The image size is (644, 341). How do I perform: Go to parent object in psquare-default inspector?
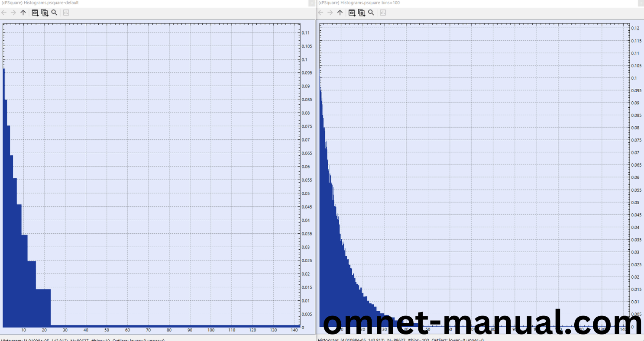click(x=23, y=13)
